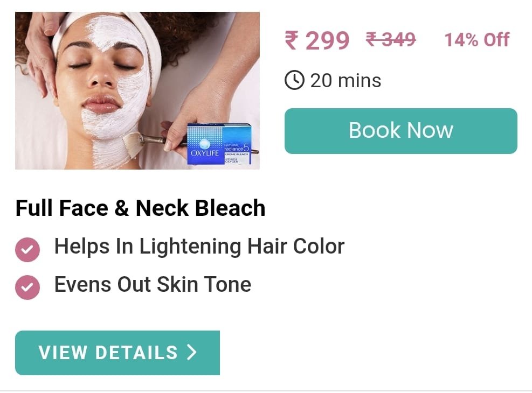Click the Full Face & Neck Bleach title
The width and height of the screenshot is (532, 393).
(141, 208)
